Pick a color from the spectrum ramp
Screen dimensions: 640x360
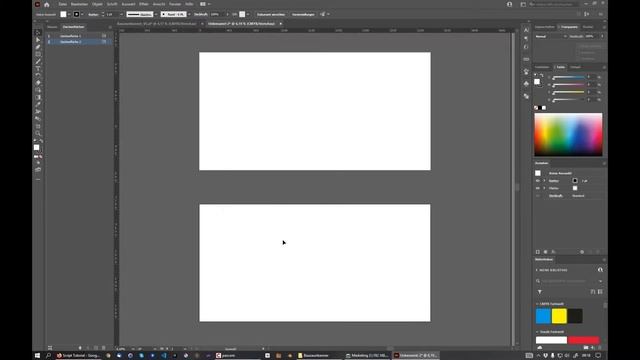pyautogui.click(x=568, y=135)
